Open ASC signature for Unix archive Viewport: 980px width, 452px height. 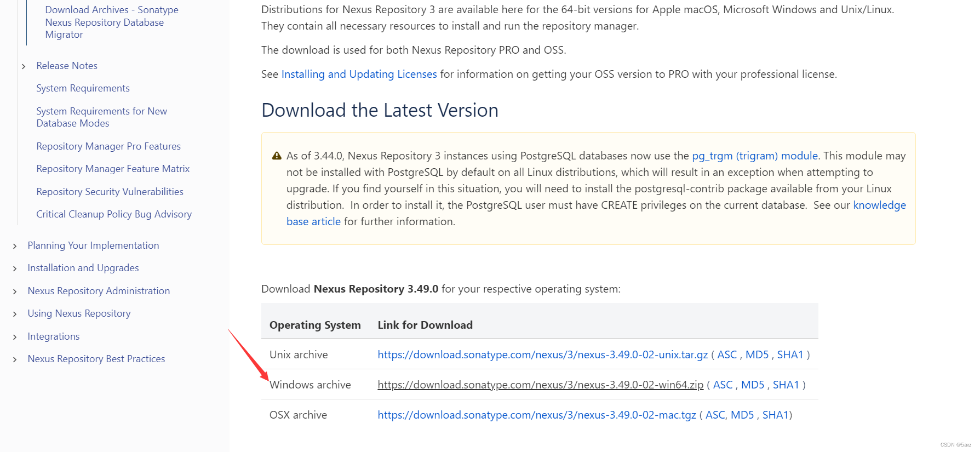tap(727, 354)
